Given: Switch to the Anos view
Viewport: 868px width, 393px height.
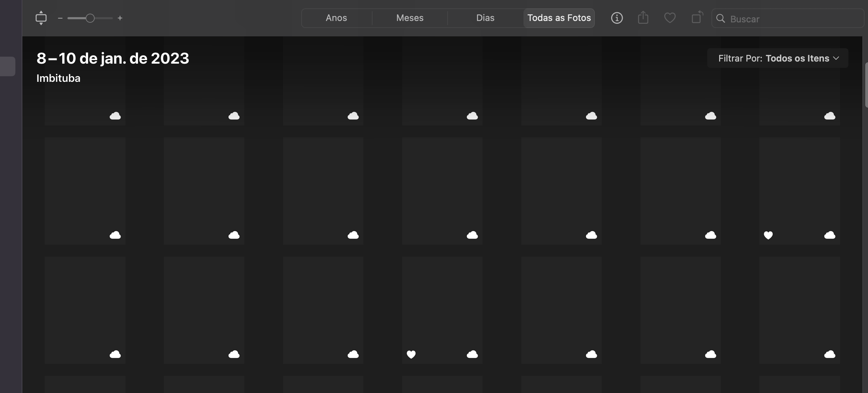Looking at the screenshot, I should tap(336, 18).
